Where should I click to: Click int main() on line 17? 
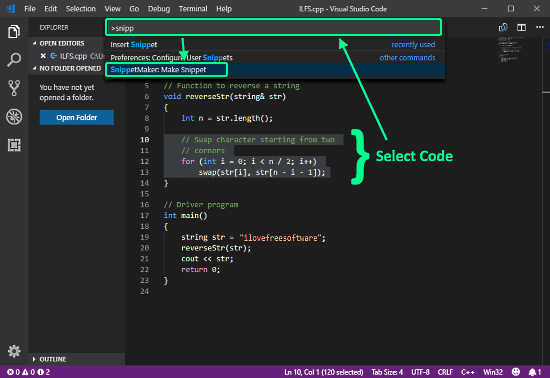(186, 215)
